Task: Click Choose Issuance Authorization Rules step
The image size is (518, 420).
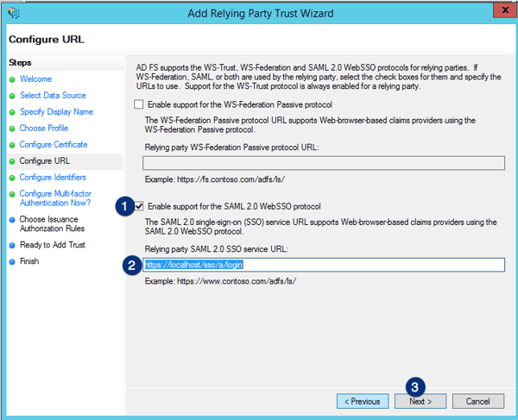Action: tap(52, 223)
